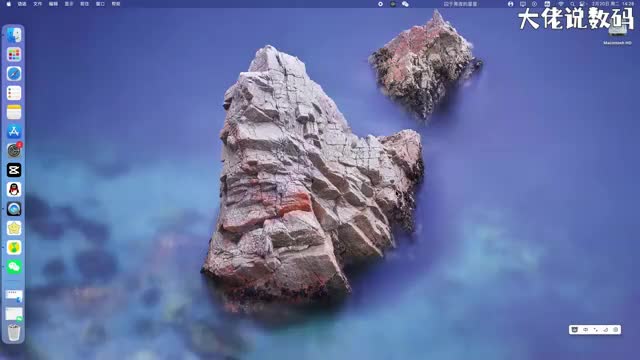Open the green-yellow ball app in Dock
640x360 pixels.
[14, 247]
